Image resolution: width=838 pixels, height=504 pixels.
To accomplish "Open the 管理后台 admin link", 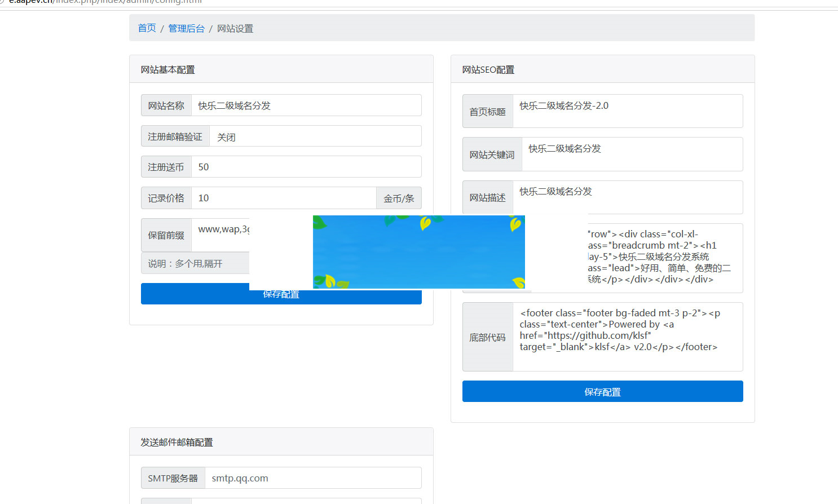I will (186, 28).
